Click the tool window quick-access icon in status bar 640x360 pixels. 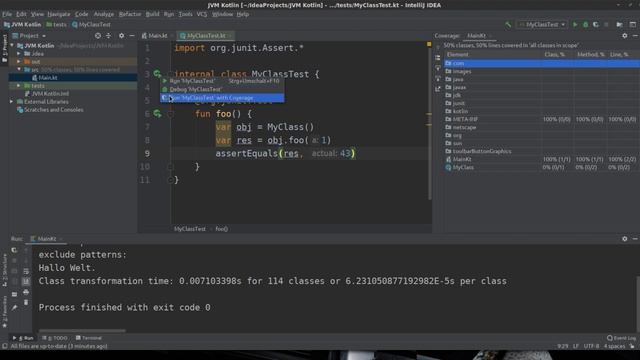pyautogui.click(x=5, y=346)
